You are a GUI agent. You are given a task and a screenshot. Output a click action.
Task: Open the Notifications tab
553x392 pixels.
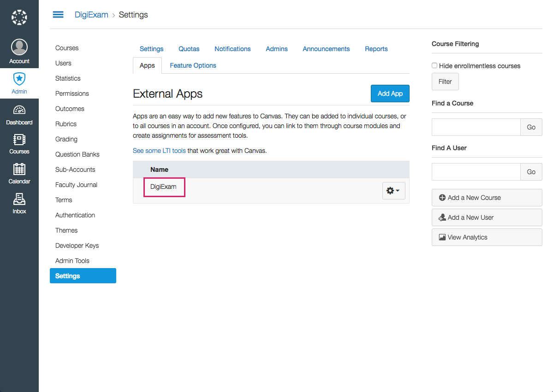coord(232,49)
